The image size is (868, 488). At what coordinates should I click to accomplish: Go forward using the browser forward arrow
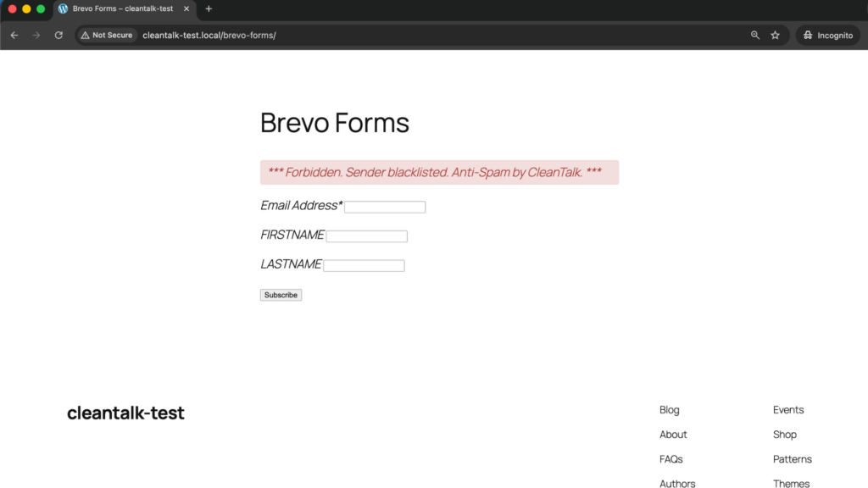tap(36, 35)
